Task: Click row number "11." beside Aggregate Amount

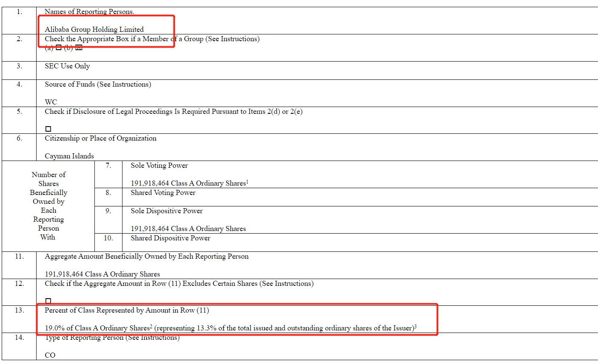Action: 19,257
